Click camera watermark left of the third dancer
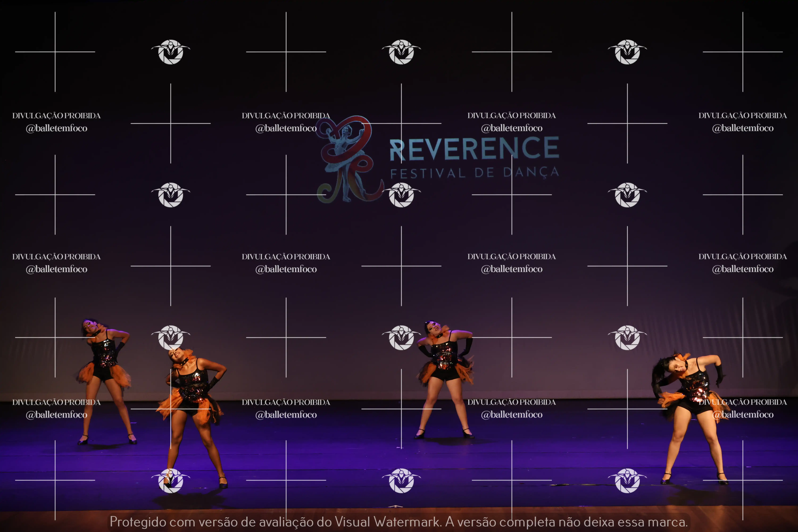 coord(401,337)
